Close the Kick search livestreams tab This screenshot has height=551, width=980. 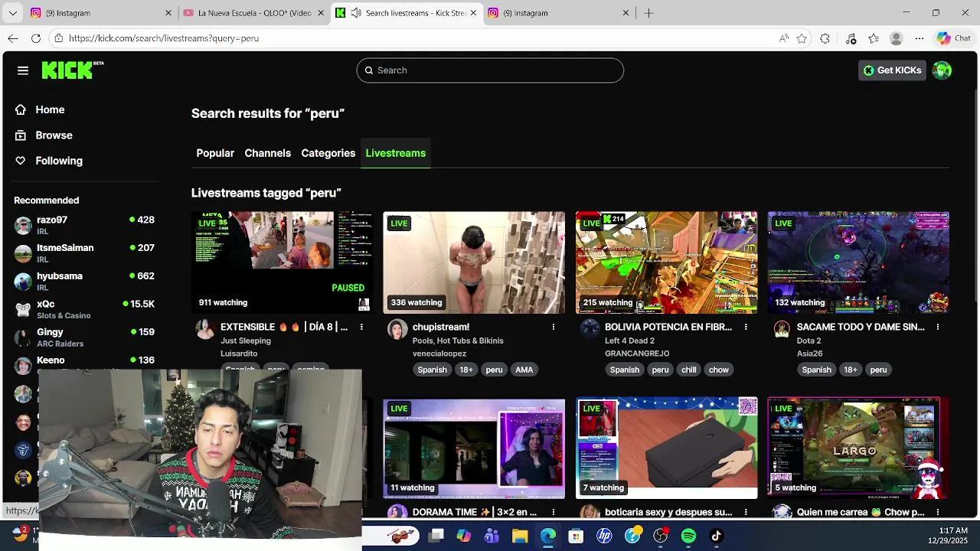pos(473,13)
